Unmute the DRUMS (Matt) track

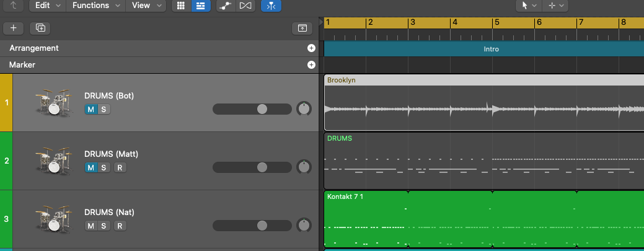point(90,167)
